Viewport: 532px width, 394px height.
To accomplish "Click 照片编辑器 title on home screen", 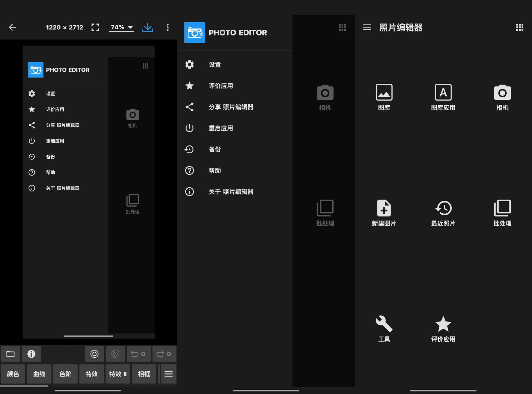I will pyautogui.click(x=401, y=28).
